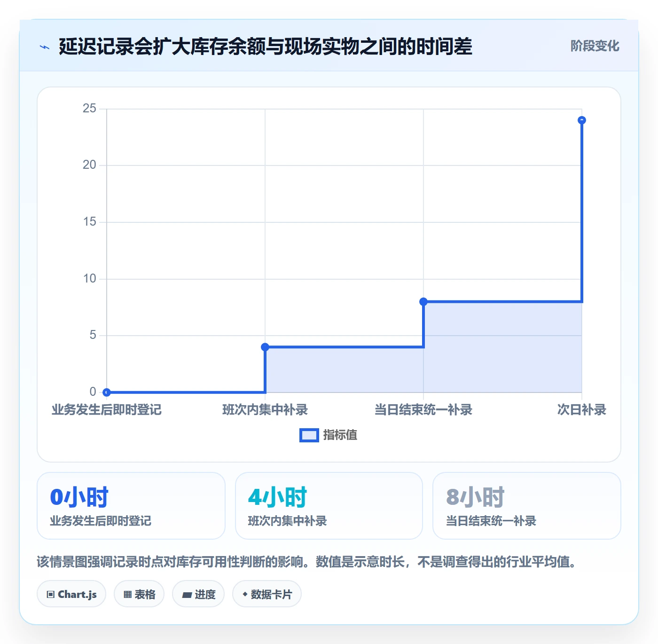The image size is (658, 644).
Task: Select data point at 当日结束统一补录
Action: [423, 301]
